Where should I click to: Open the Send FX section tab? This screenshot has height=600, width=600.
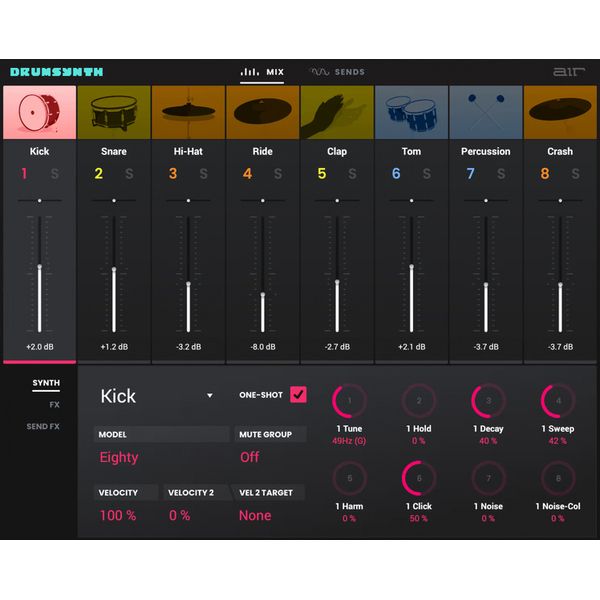click(43, 426)
